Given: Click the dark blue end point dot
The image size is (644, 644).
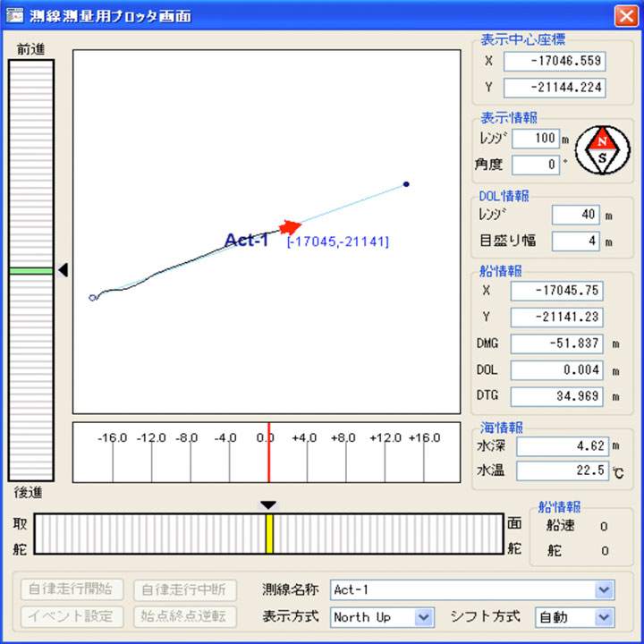Looking at the screenshot, I should [406, 184].
